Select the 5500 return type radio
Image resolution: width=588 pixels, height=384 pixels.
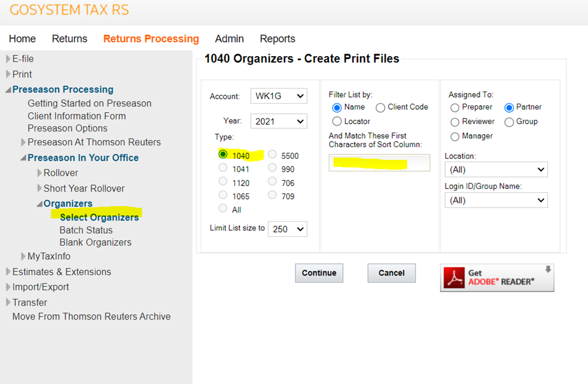272,154
